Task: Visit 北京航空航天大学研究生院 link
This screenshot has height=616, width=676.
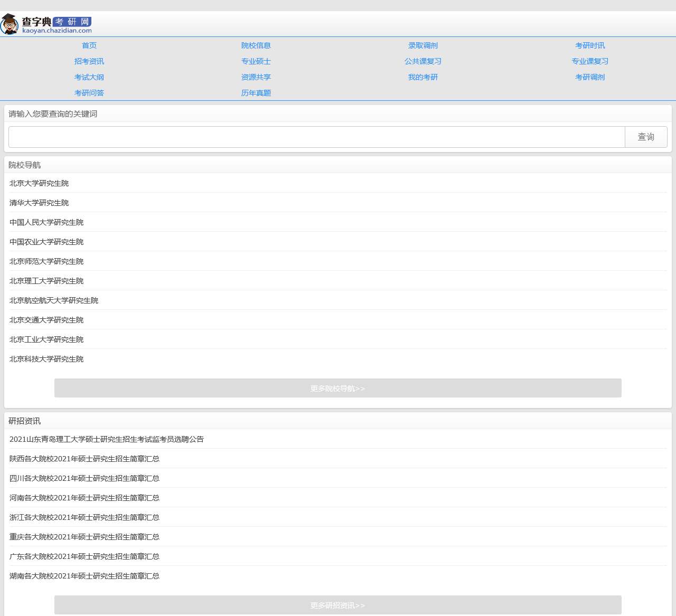Action: (54, 300)
